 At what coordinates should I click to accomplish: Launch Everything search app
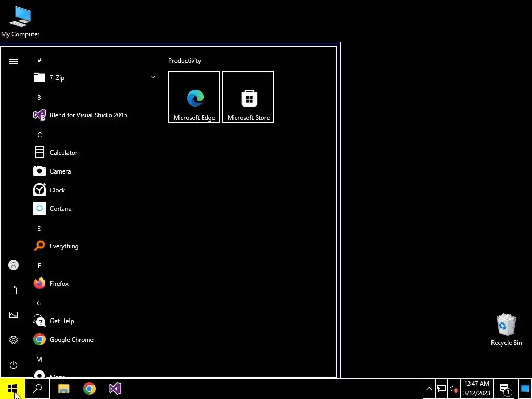[95, 246]
